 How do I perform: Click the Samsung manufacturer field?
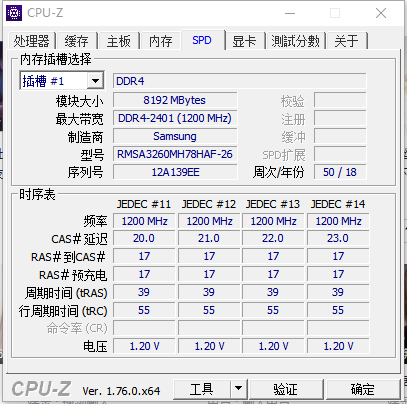(175, 136)
